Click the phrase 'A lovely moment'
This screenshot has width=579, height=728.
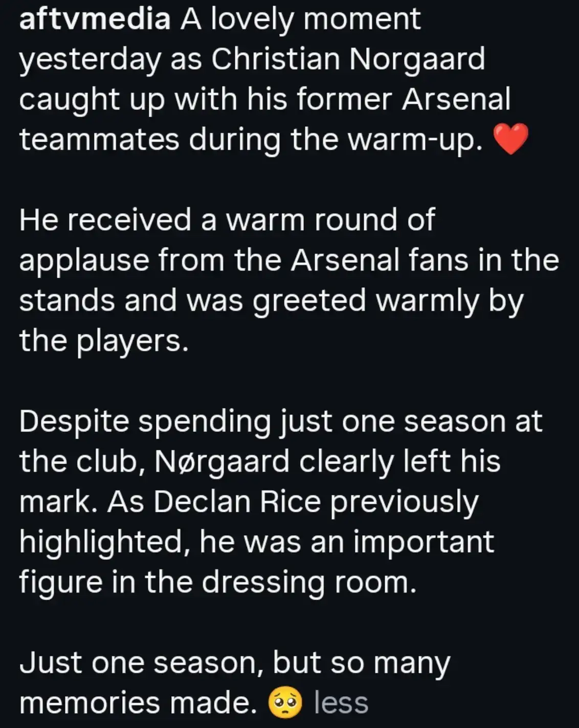coord(300,19)
